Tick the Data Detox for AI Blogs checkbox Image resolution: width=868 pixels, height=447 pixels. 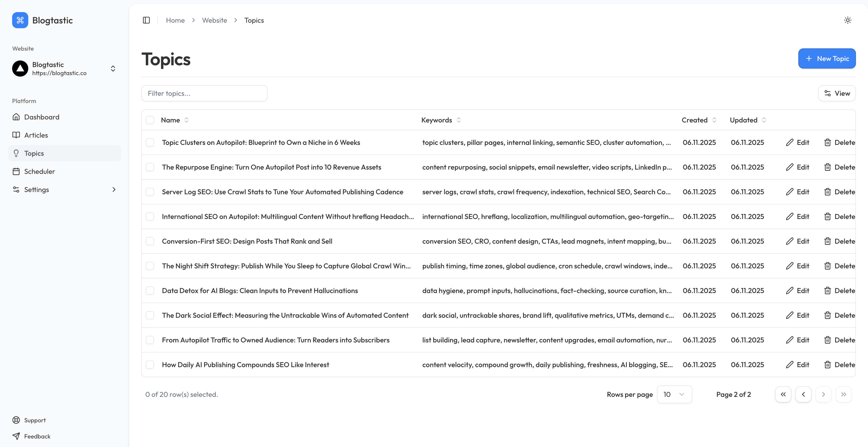coord(150,291)
